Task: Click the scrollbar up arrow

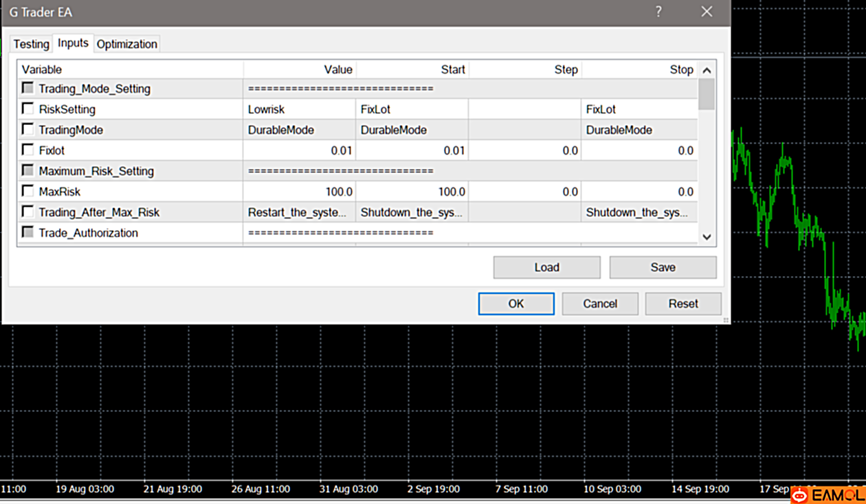Action: (x=706, y=69)
